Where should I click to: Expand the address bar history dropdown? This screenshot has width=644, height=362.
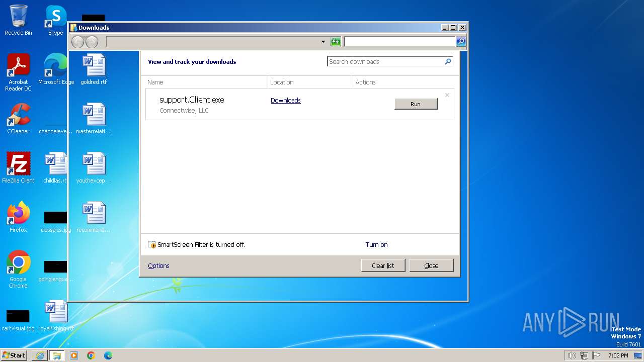click(x=323, y=42)
